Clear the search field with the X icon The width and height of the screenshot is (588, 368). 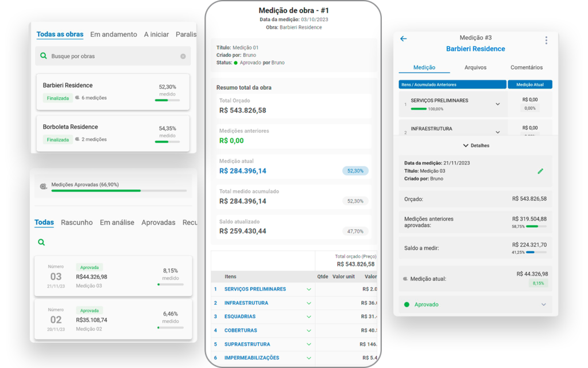pos(183,56)
